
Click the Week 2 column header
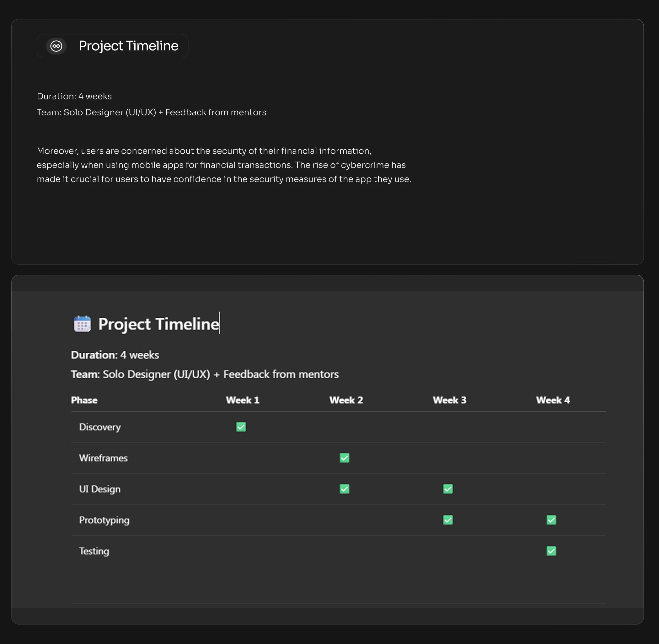pos(346,400)
